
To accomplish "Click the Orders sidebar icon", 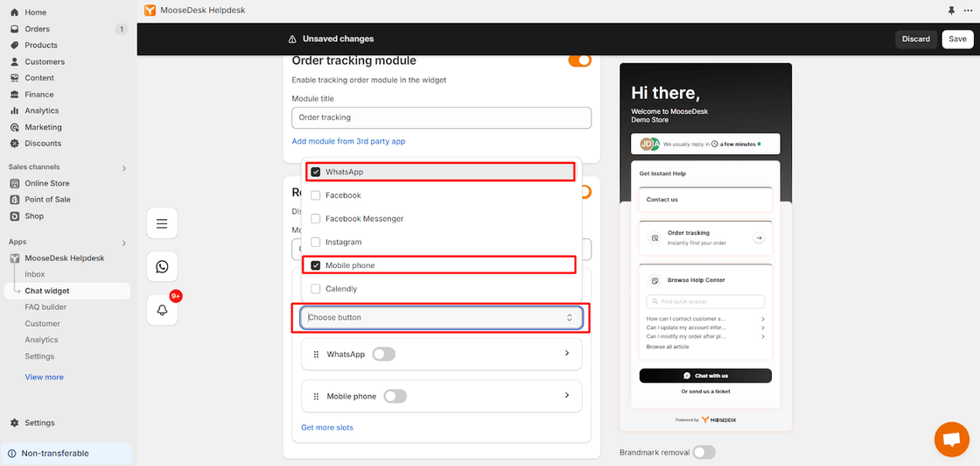I will click(14, 29).
